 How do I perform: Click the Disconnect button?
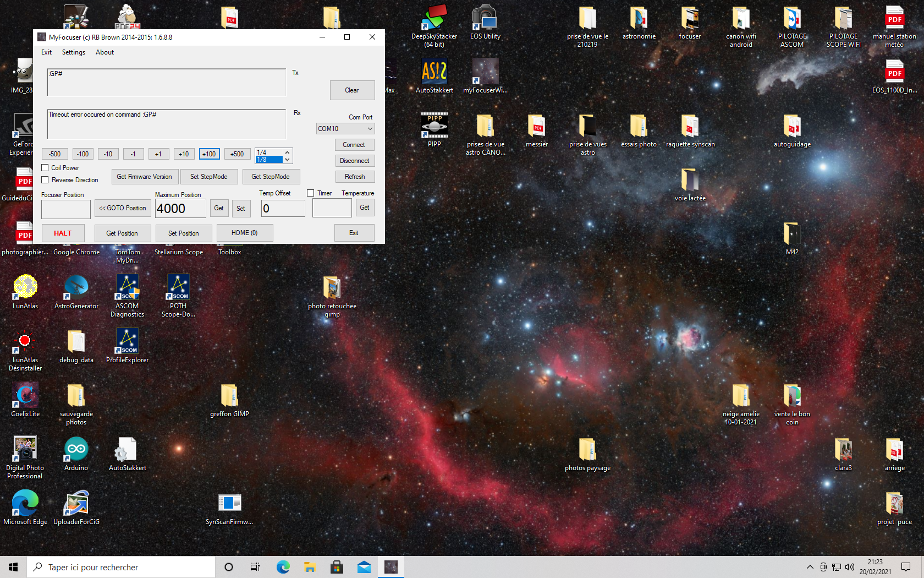[354, 161]
